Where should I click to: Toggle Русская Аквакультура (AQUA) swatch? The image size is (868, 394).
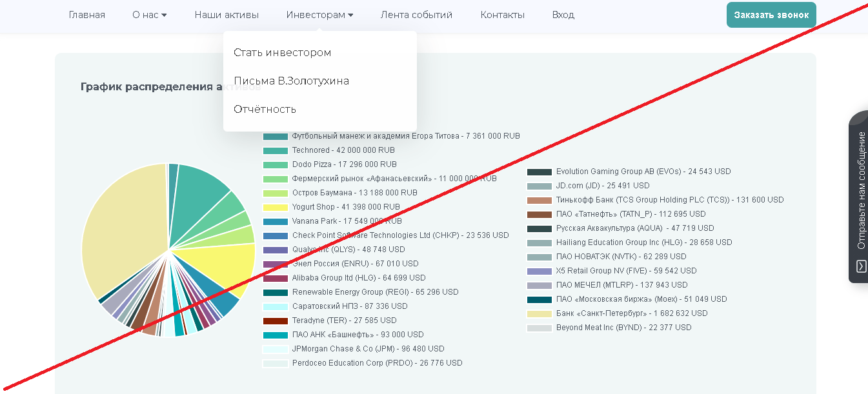[540, 228]
